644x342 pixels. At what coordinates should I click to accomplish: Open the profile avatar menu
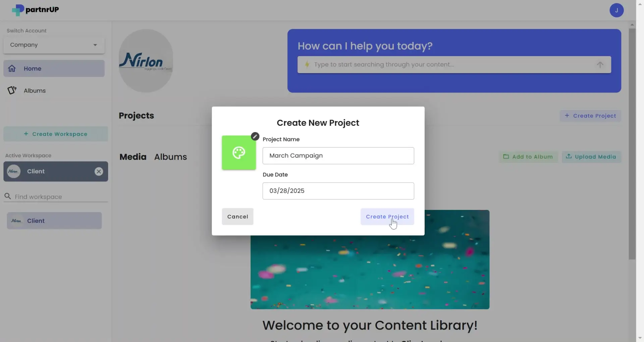pyautogui.click(x=617, y=10)
